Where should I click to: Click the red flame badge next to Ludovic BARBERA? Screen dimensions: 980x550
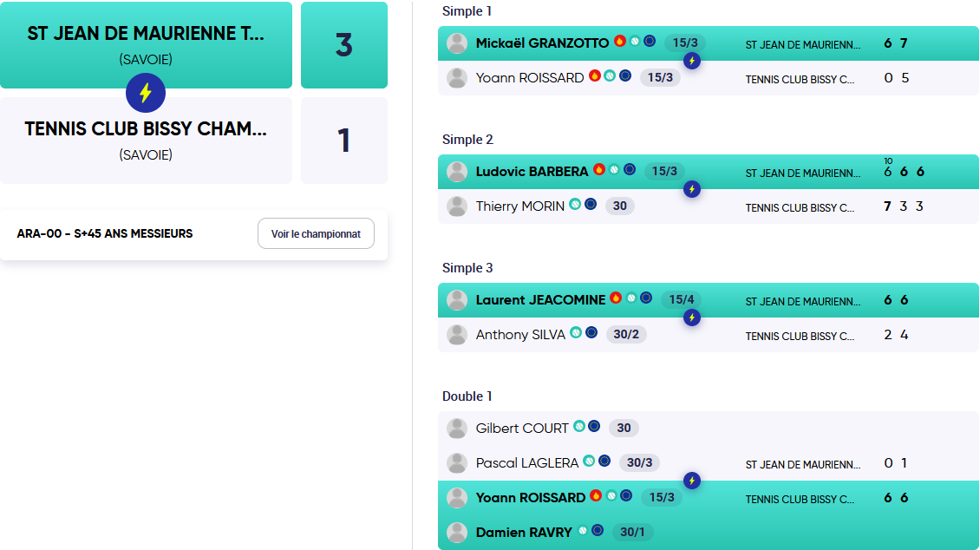tap(599, 169)
